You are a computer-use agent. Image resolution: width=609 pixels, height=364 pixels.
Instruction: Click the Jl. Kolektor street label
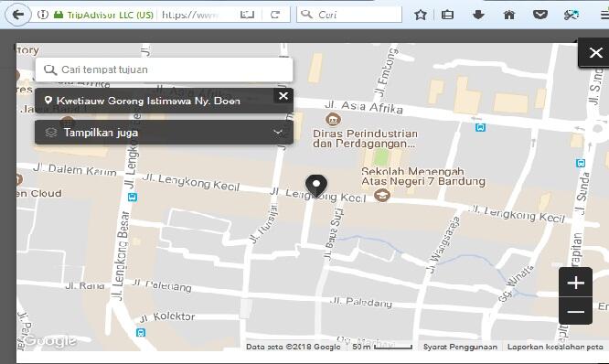tap(167, 317)
